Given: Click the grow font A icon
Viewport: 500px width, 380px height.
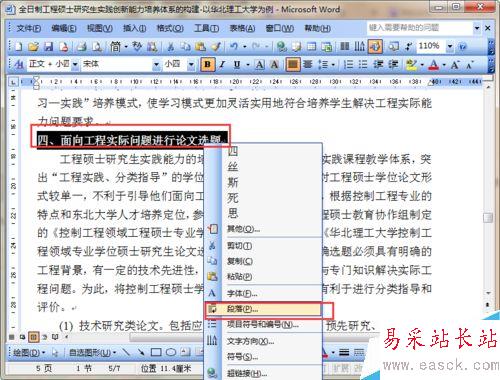Looking at the screenshot, I should 455,64.
